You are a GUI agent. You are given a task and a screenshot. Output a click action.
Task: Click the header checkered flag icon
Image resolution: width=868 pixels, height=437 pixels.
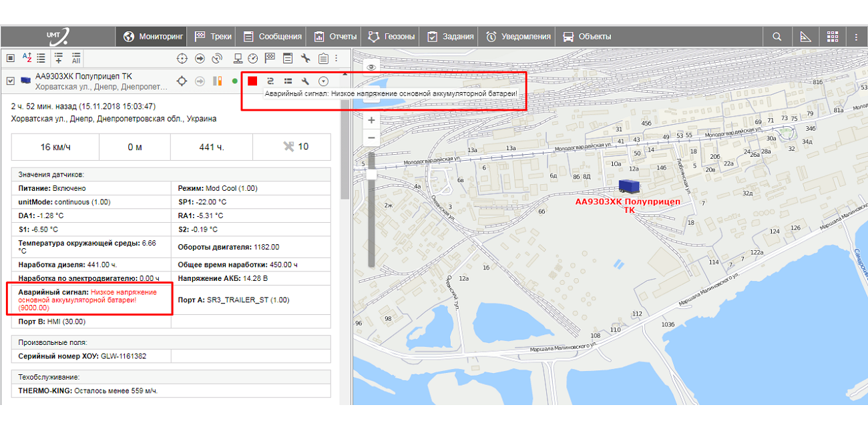271,58
